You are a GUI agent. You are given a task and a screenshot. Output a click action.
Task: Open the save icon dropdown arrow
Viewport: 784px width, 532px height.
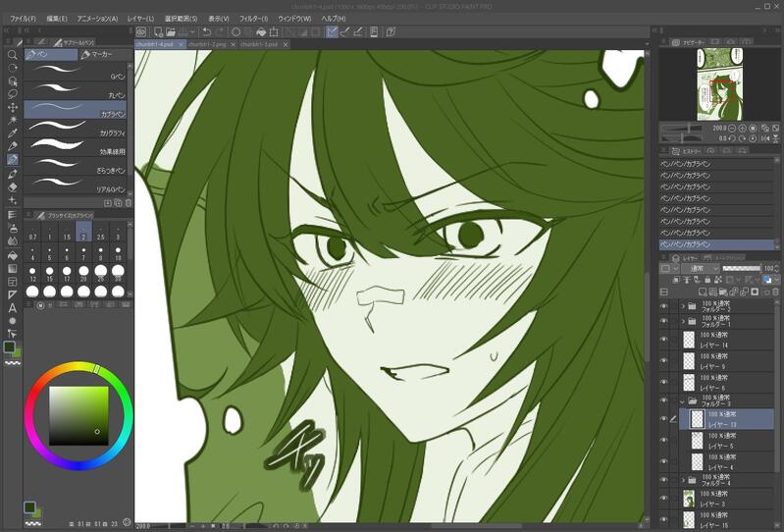tap(192, 32)
